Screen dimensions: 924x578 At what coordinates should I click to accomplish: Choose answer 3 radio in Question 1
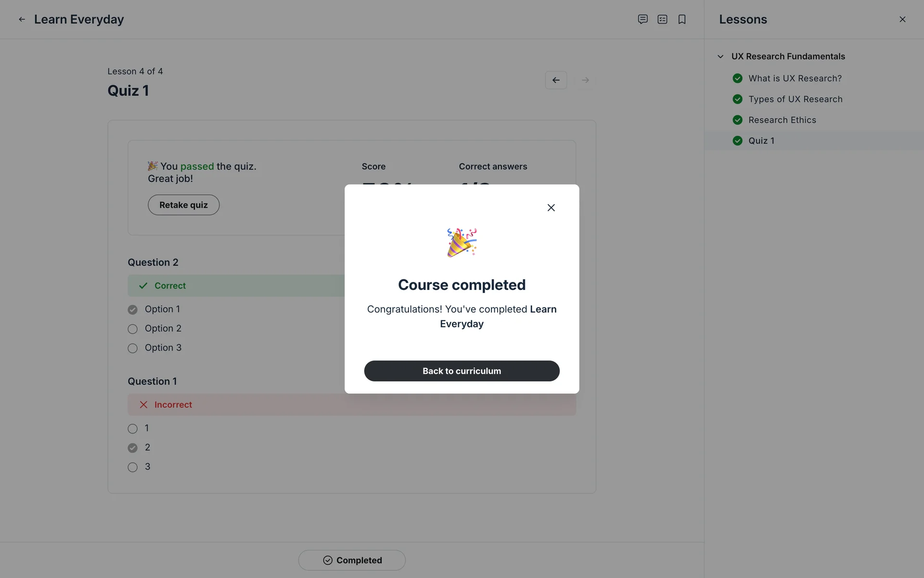point(133,467)
